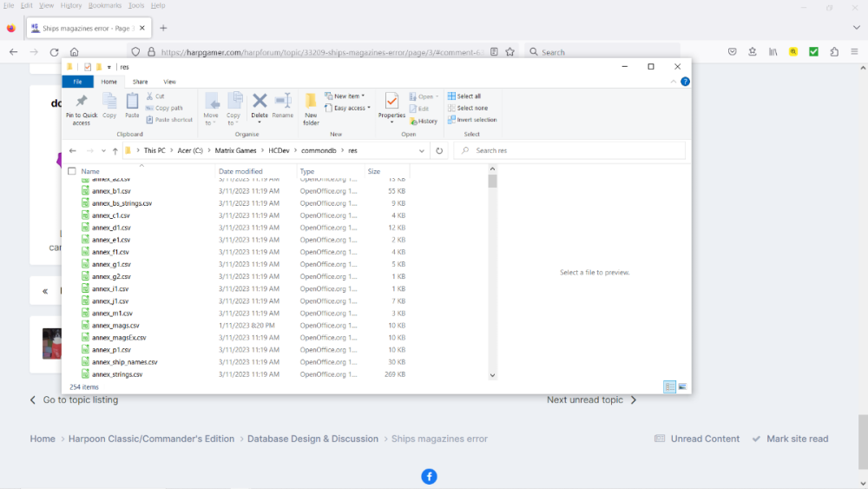Click the Rename icon
This screenshot has width=868, height=489.
click(283, 106)
